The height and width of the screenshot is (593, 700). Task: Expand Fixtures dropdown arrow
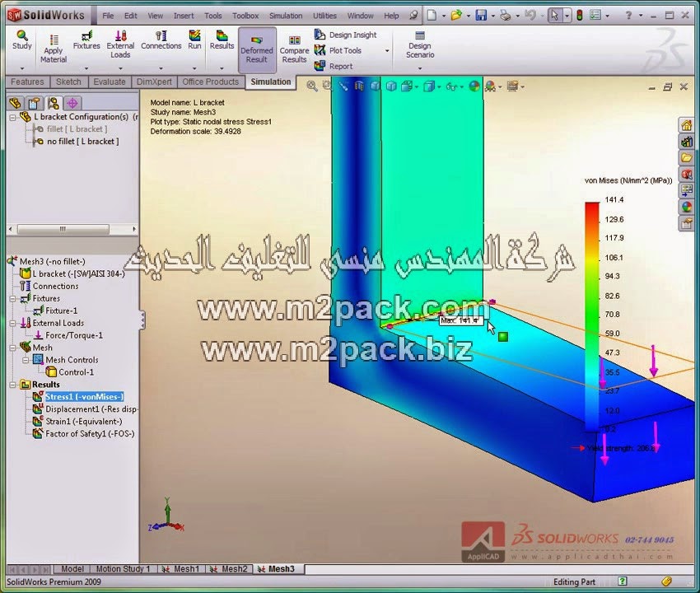[x=86, y=68]
